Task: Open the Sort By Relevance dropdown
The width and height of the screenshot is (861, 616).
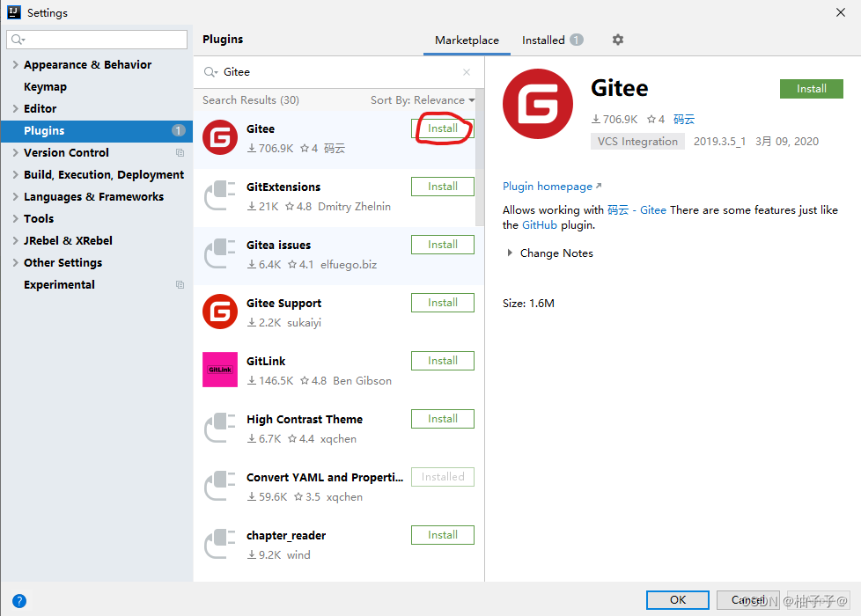Action: tap(423, 100)
